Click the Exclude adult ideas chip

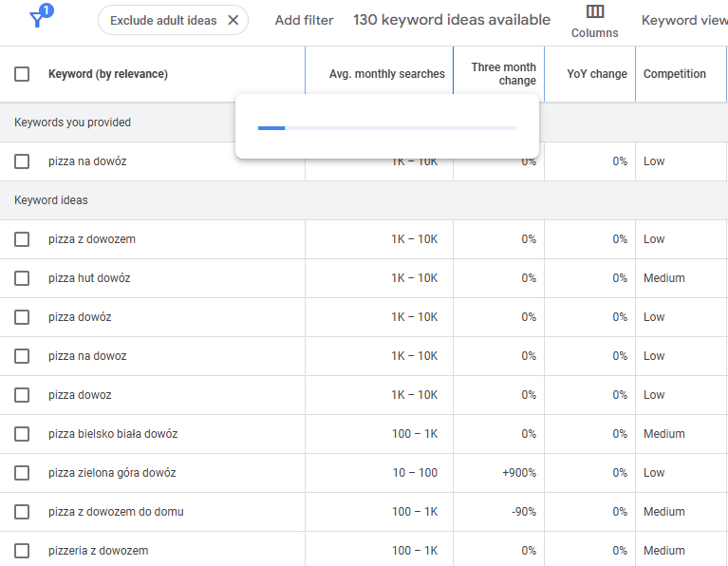pos(162,20)
